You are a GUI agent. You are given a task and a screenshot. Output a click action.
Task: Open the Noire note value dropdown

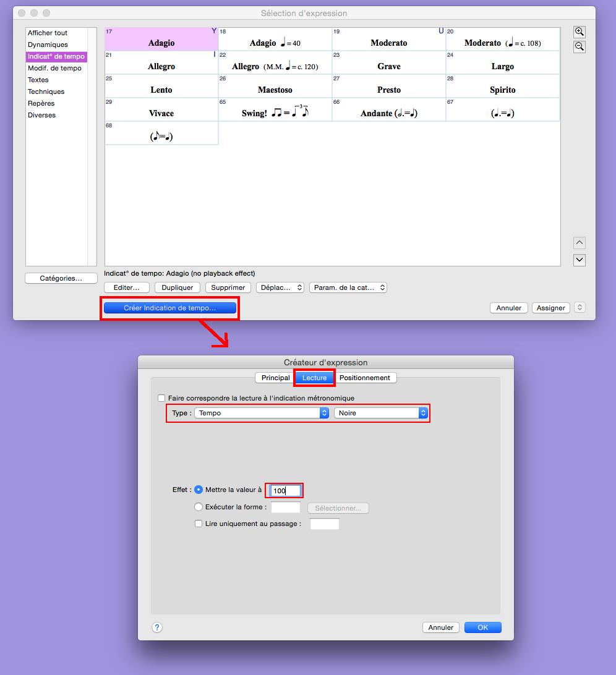click(380, 413)
